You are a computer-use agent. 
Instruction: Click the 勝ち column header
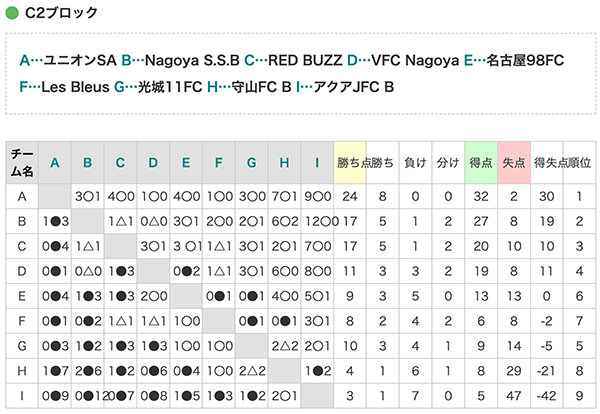pos(383,163)
